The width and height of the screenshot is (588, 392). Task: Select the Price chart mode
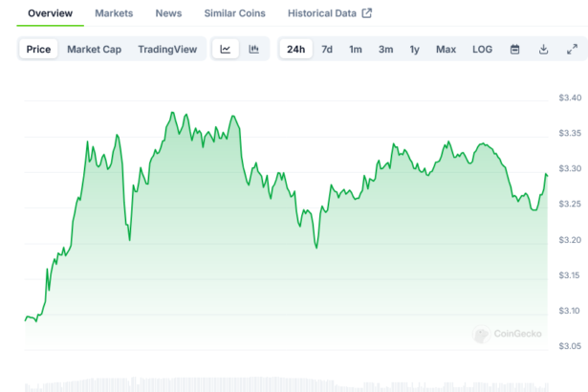(39, 50)
